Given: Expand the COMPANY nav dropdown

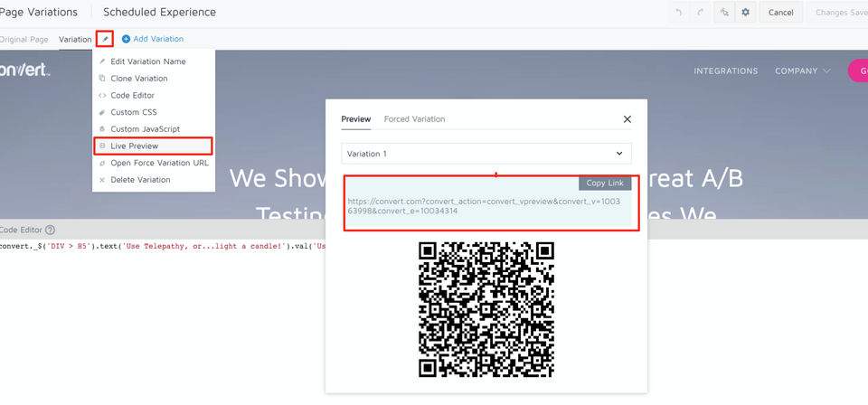Looking at the screenshot, I should point(803,71).
